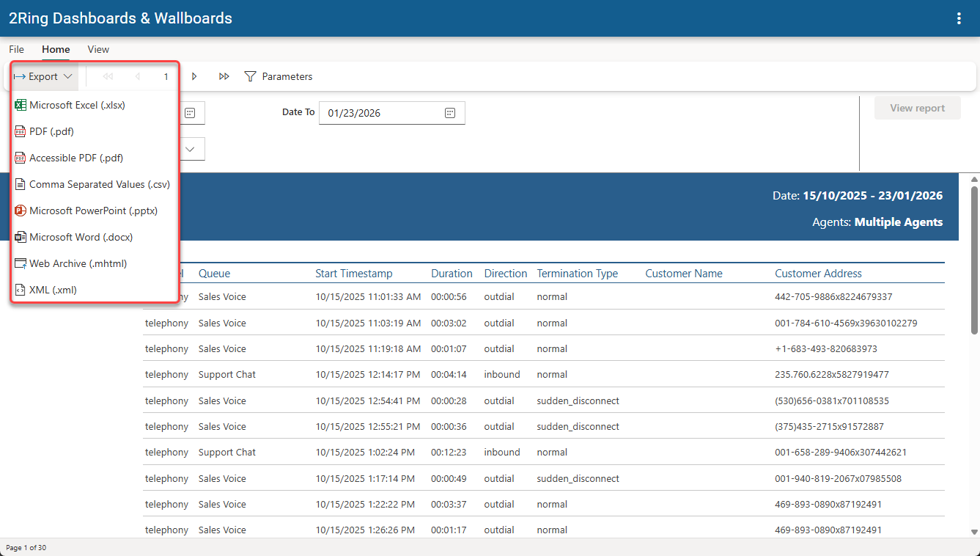Switch to the Home tab
Viewport: 980px width, 556px height.
pyautogui.click(x=56, y=49)
